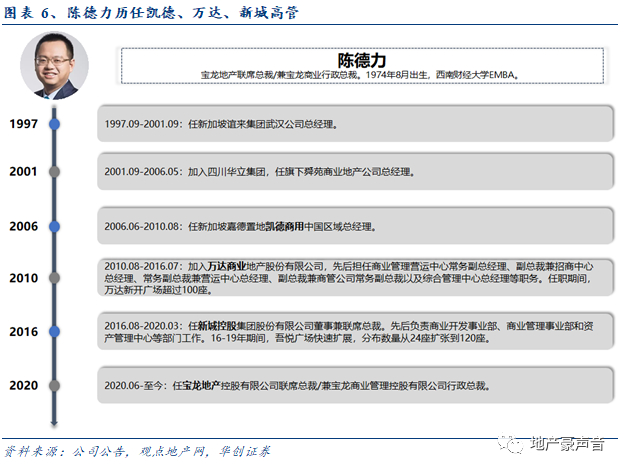The image size is (624, 471).
Task: Select the 2020 timeline marker dot
Action: coord(55,385)
